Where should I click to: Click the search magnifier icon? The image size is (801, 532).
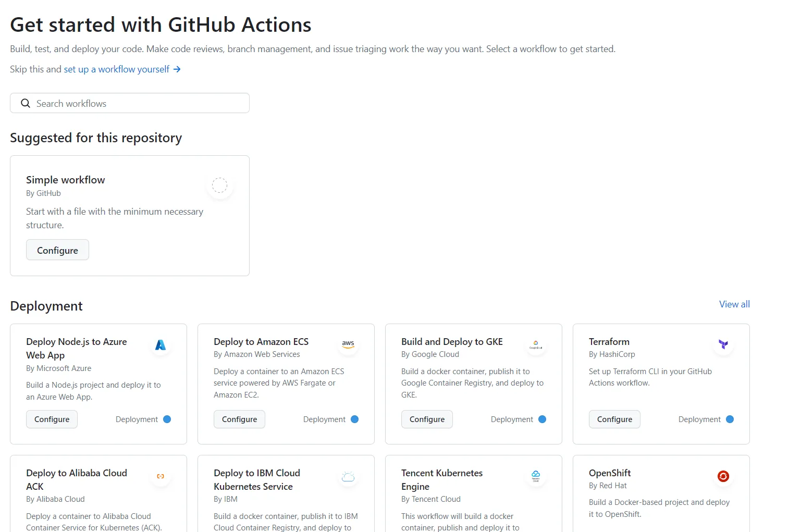(x=25, y=103)
